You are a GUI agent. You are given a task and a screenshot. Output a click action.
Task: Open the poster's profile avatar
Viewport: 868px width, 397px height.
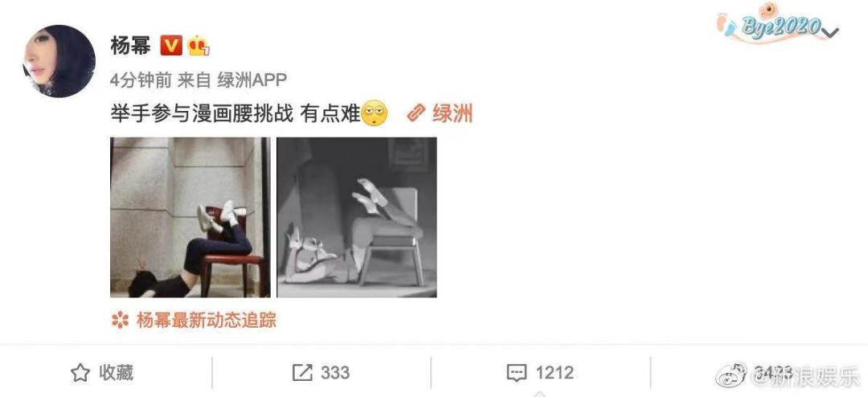tap(59, 61)
